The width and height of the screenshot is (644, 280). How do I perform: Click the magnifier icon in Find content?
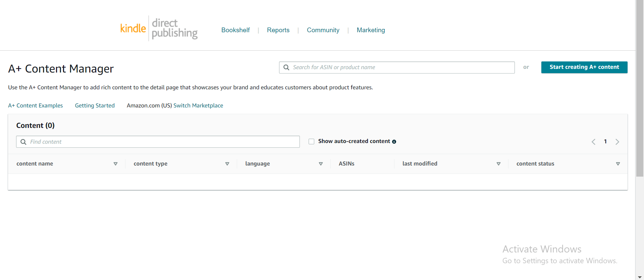(23, 142)
